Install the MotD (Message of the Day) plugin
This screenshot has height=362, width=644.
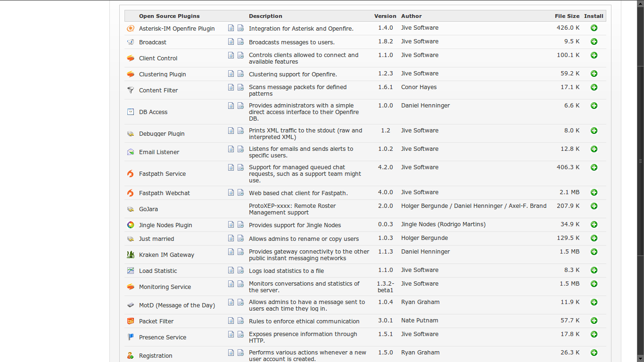click(x=594, y=302)
